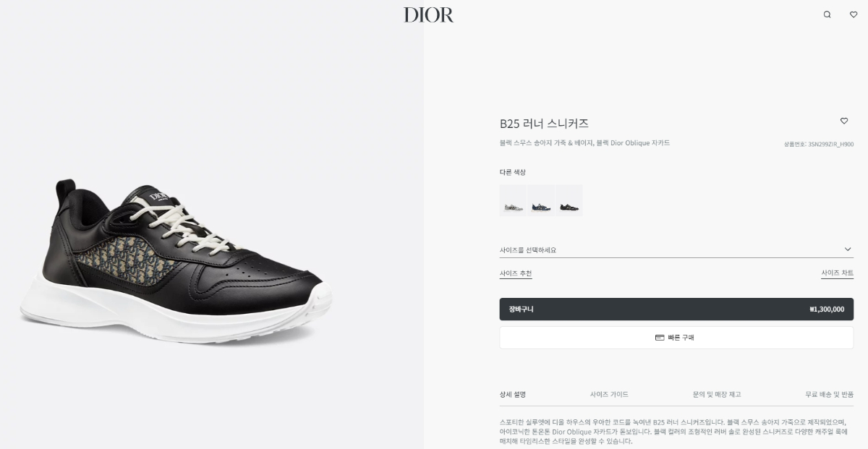Switch to the 무료 배송 및 반품 tab

click(829, 395)
